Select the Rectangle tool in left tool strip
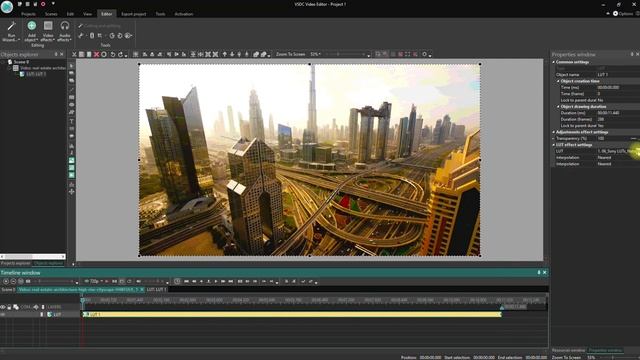 pyautogui.click(x=71, y=98)
